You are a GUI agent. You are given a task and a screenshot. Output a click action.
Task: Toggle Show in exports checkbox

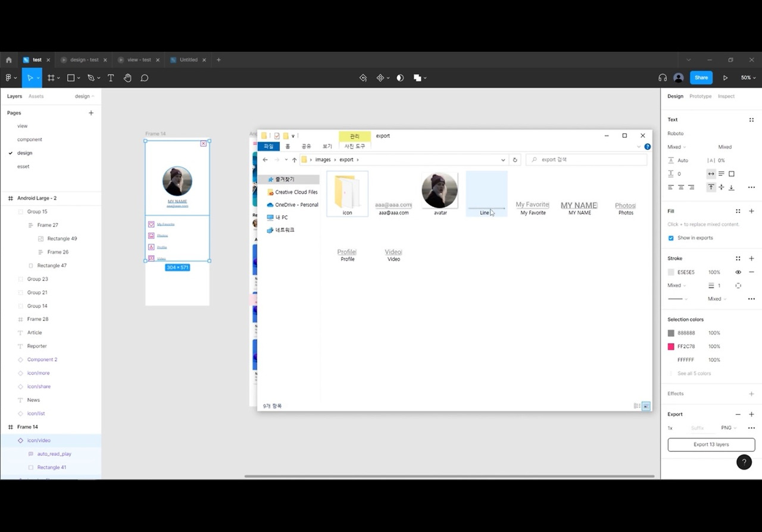[x=671, y=238]
